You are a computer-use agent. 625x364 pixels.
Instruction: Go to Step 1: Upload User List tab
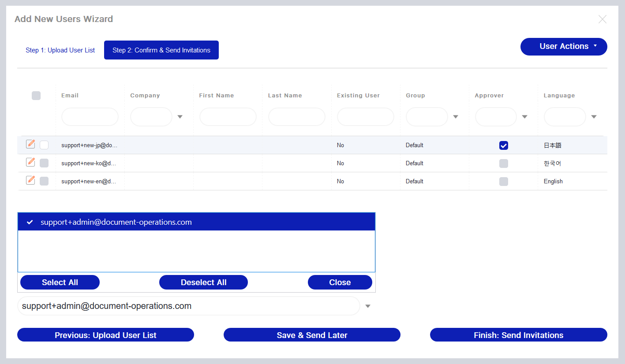[x=60, y=50]
